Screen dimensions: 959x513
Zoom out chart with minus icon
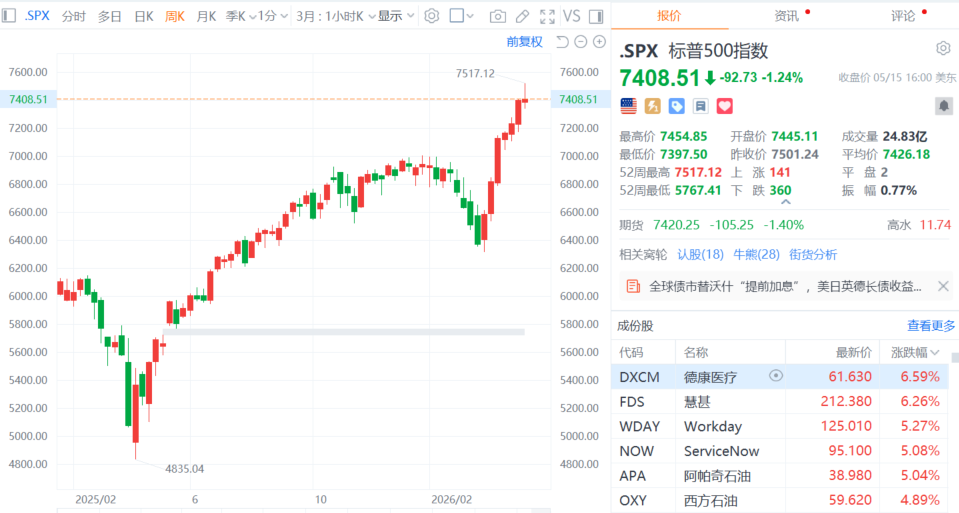point(581,42)
